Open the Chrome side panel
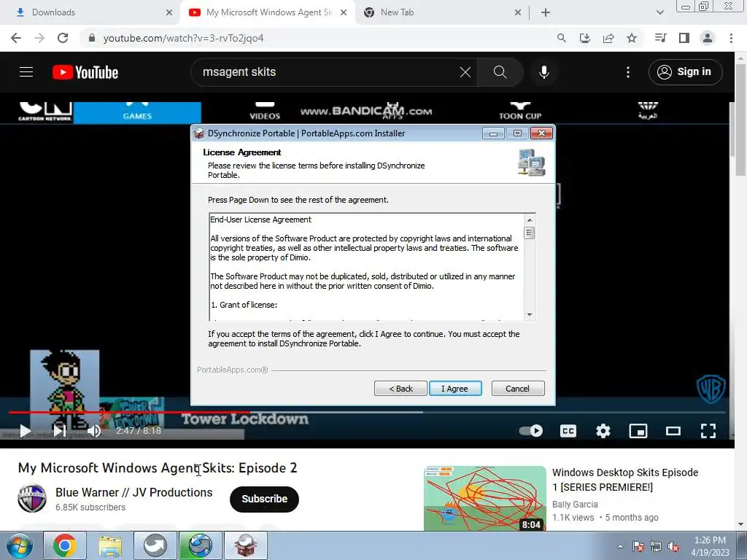 pyautogui.click(x=684, y=38)
